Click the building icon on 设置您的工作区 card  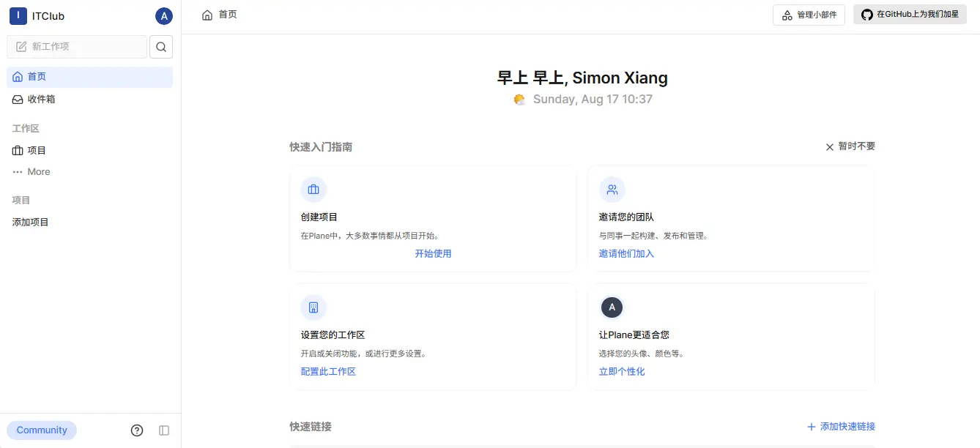pyautogui.click(x=313, y=307)
